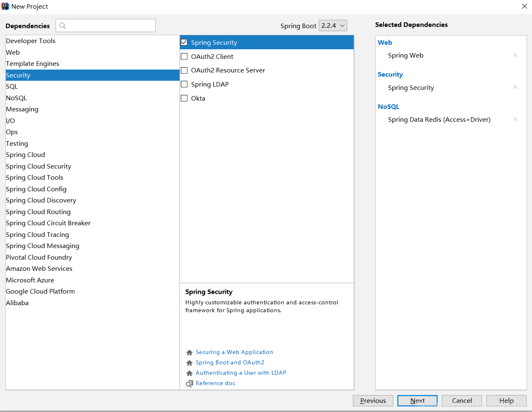Select the Spring Cloud Security category
Screen dimensions: 532x412
(92, 166)
